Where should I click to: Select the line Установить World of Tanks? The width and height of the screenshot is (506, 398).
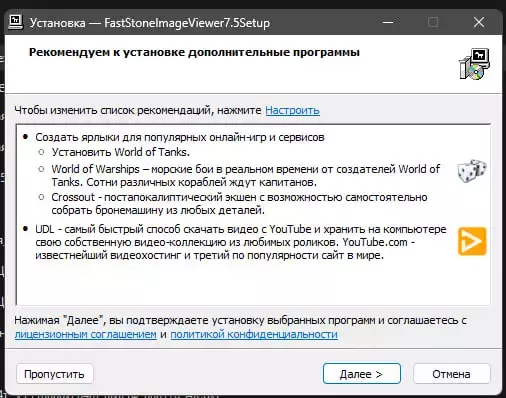click(x=121, y=152)
